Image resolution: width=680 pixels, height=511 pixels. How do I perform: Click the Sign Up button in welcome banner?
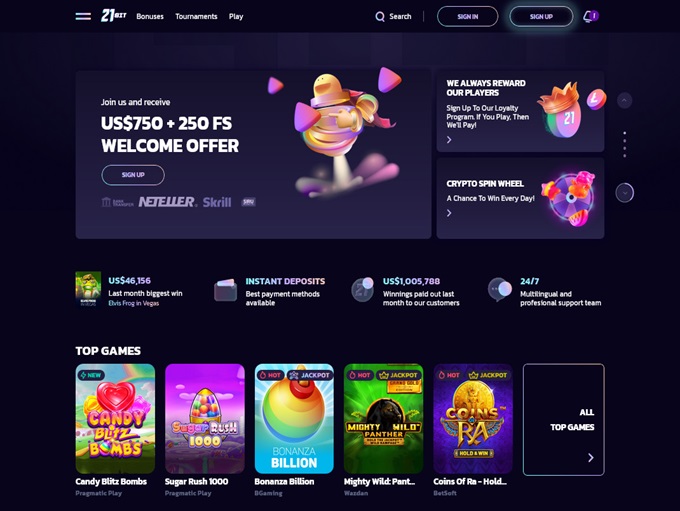pyautogui.click(x=133, y=175)
